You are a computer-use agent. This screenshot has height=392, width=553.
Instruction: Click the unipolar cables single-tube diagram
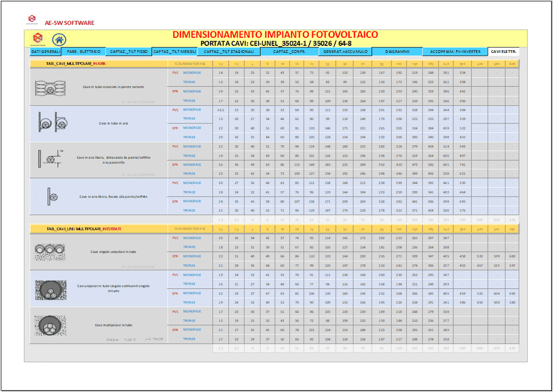click(x=50, y=288)
